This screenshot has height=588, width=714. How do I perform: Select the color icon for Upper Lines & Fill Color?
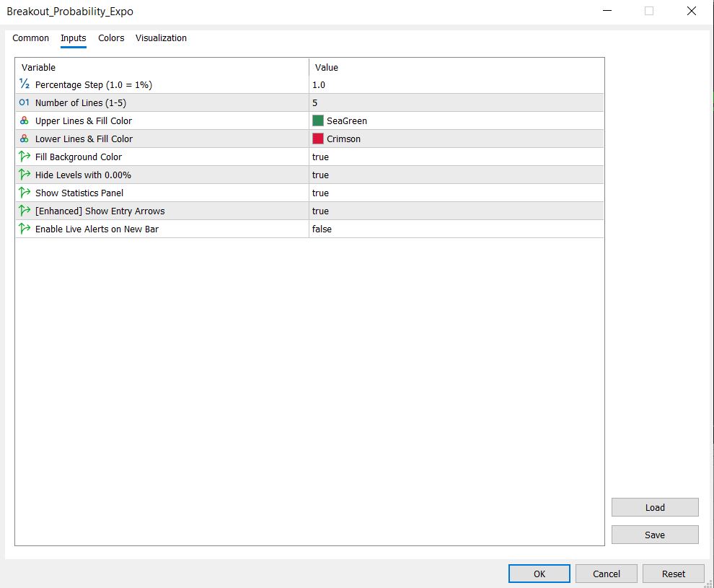[x=24, y=120]
